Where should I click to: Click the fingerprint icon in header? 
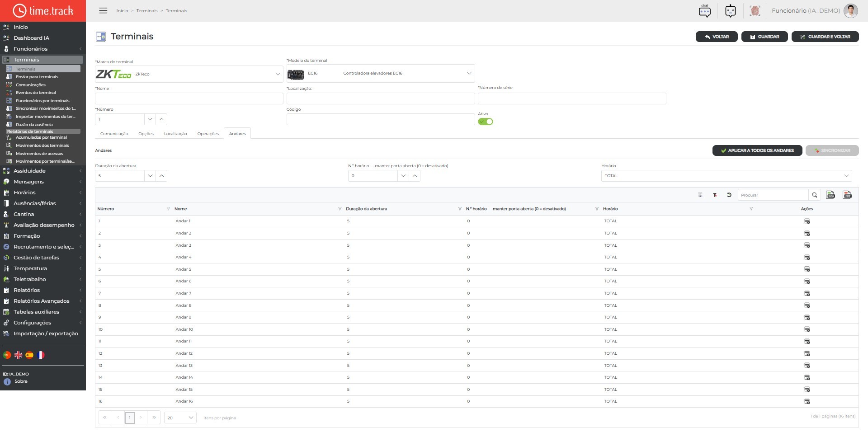(x=755, y=10)
